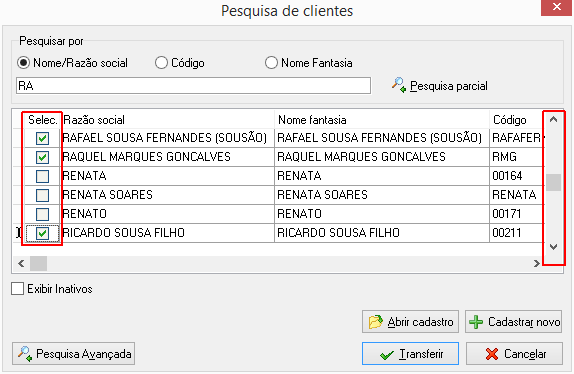Screen dimensions: 574x374
Task: Uncheck RICARDO SOUSA FILHO selection box
Action: [42, 233]
